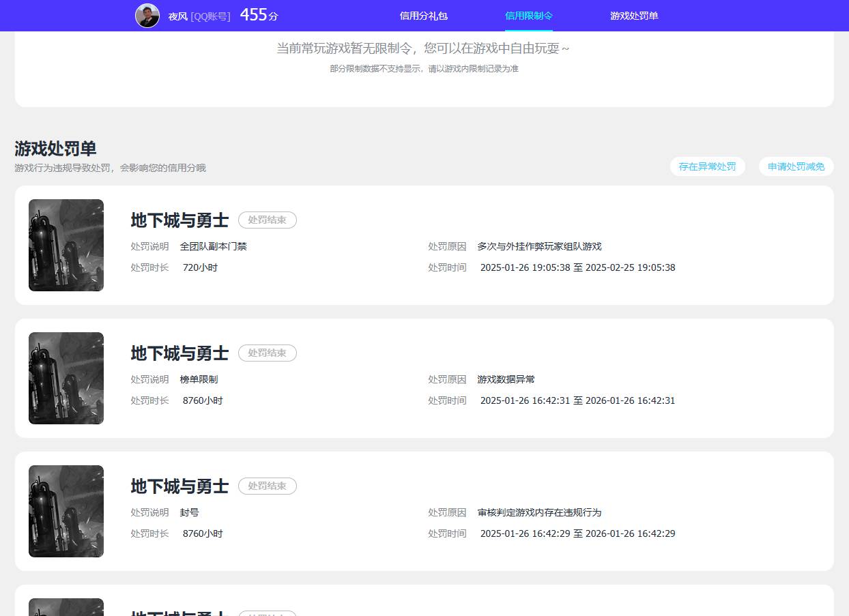This screenshot has height=616, width=849.
Task: Click the 455分 credit score
Action: pyautogui.click(x=259, y=15)
